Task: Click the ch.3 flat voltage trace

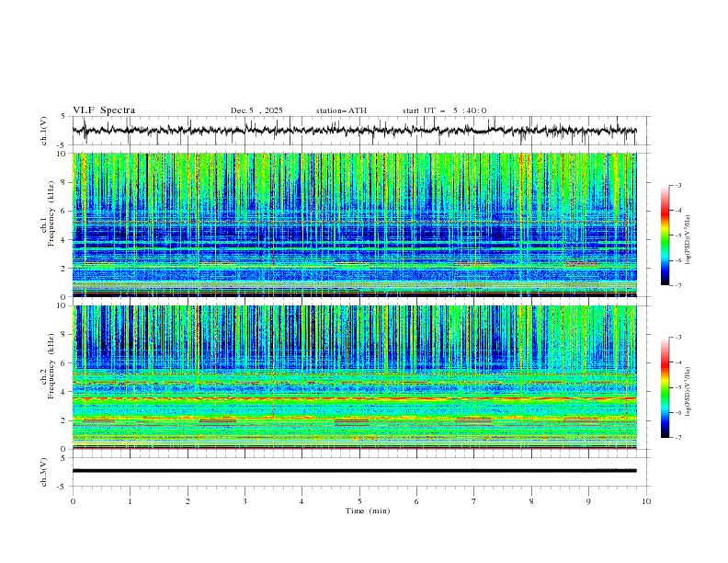Action: [354, 471]
